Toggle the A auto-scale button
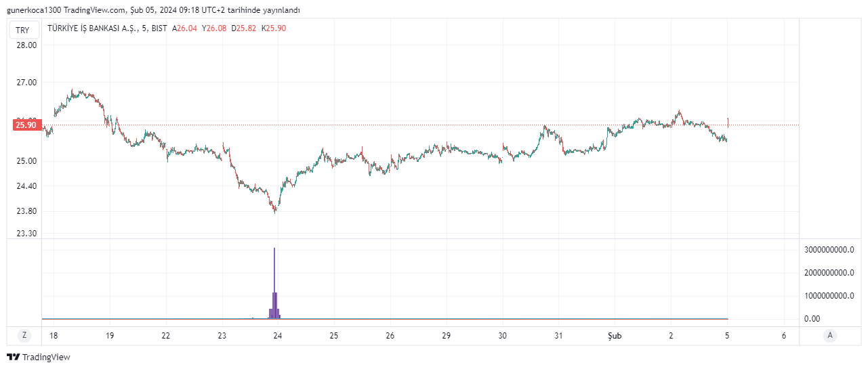 coord(829,335)
